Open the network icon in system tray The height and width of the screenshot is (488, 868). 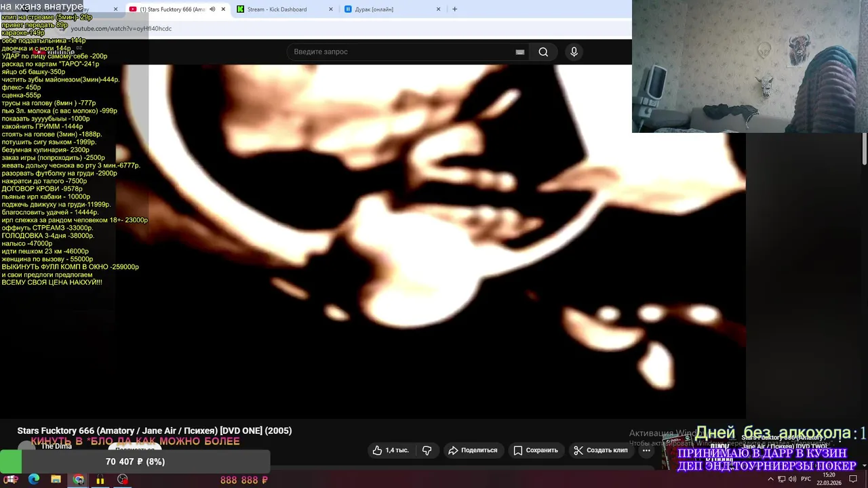click(782, 479)
